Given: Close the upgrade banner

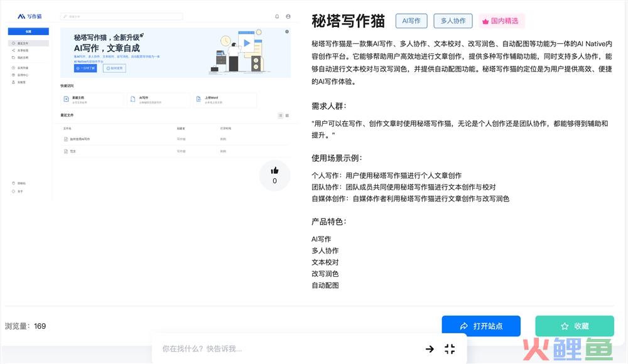Looking at the screenshot, I should [x=287, y=31].
